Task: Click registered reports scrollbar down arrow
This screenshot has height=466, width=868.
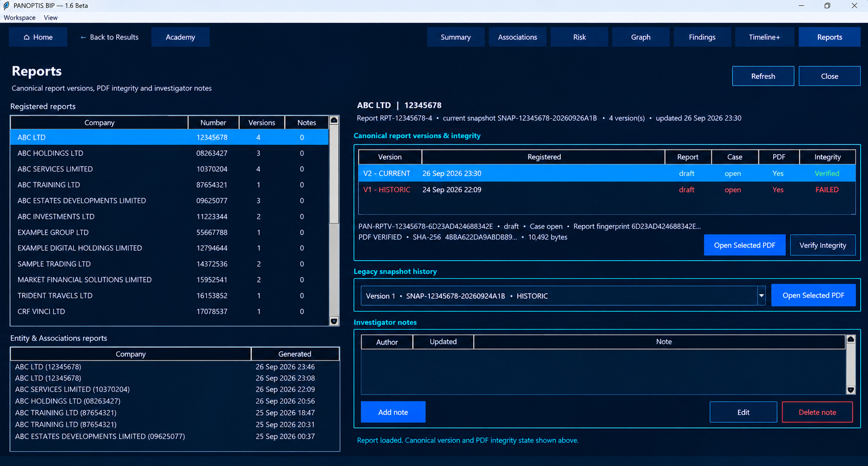Action: (334, 321)
